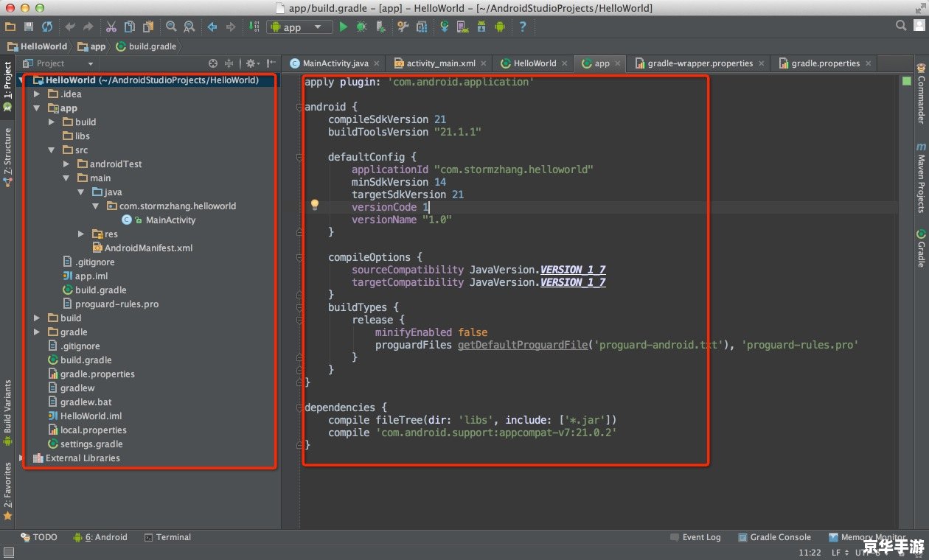Collapse the com.stormzhang.helloworld package
Viewport: 929px width, 560px height.
pyautogui.click(x=95, y=206)
